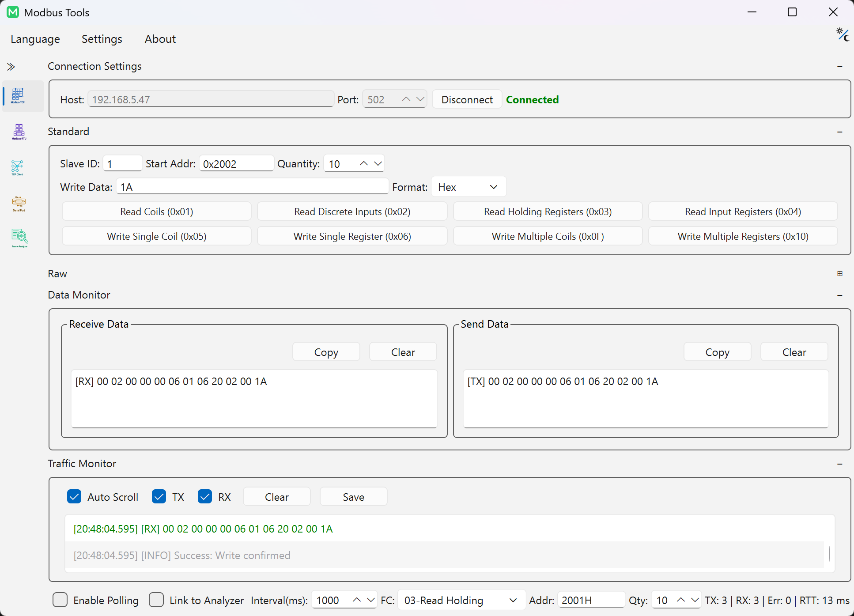
Task: Collapse the Data Monitor section
Action: coord(839,295)
